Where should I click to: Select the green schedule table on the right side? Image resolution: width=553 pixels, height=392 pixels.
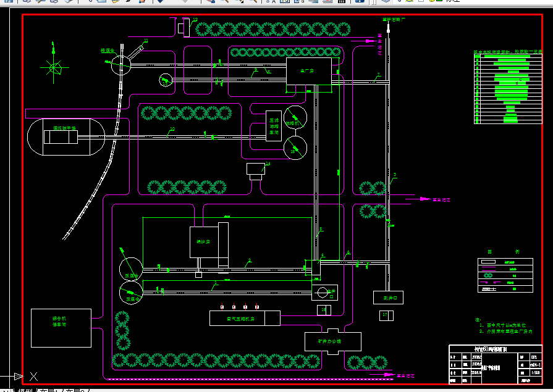508,88
